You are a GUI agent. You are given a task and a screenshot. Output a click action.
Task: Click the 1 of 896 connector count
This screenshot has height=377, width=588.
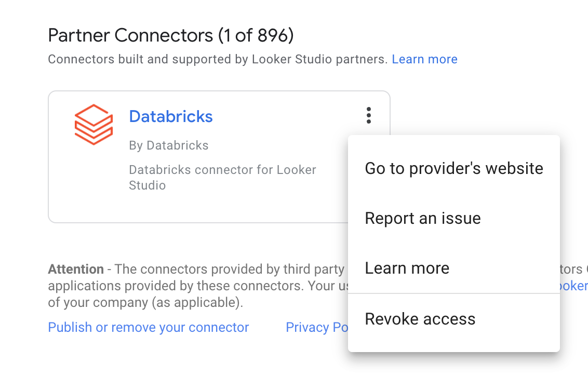point(256,35)
